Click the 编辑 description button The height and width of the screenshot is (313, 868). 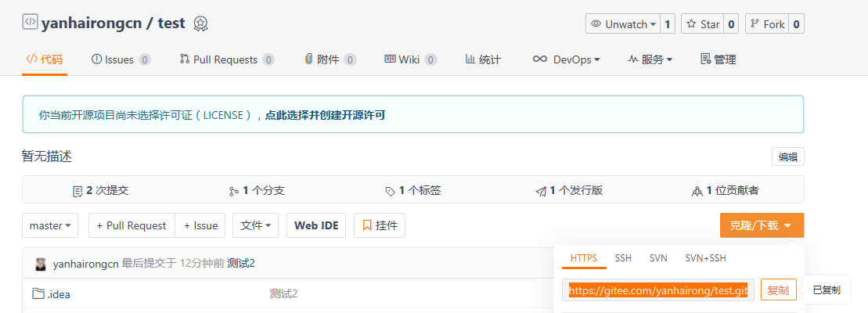(787, 157)
